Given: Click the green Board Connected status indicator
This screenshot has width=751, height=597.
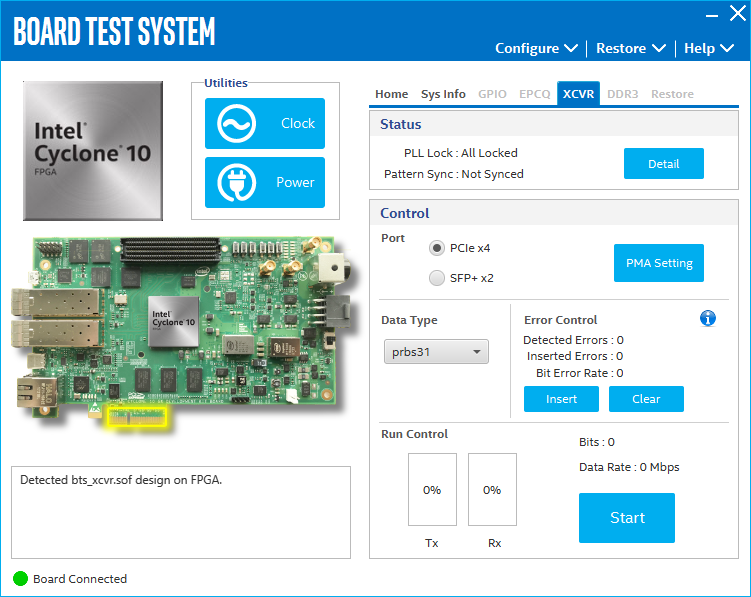Looking at the screenshot, I should point(20,579).
